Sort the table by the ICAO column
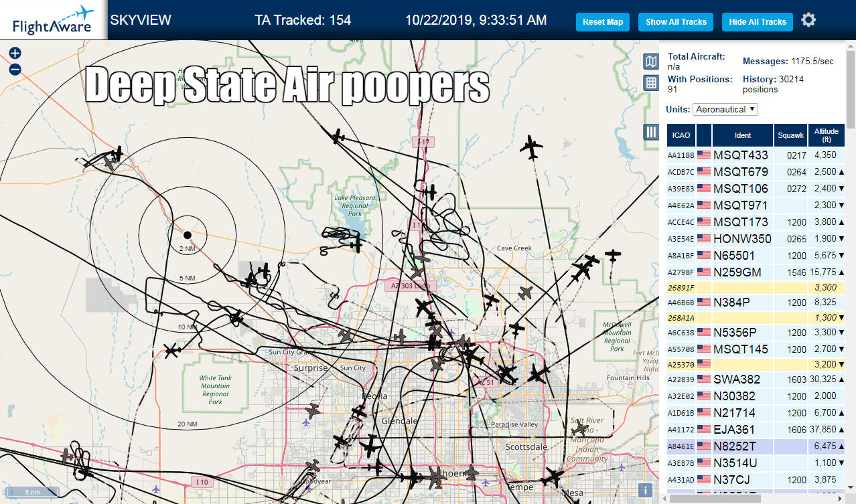Image resolution: width=856 pixels, height=504 pixels. (681, 135)
